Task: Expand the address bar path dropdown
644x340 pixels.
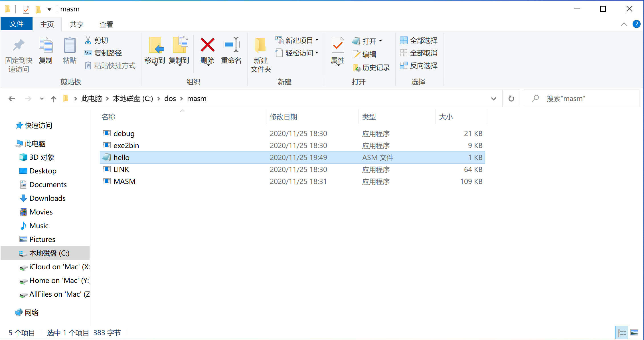Action: 493,98
